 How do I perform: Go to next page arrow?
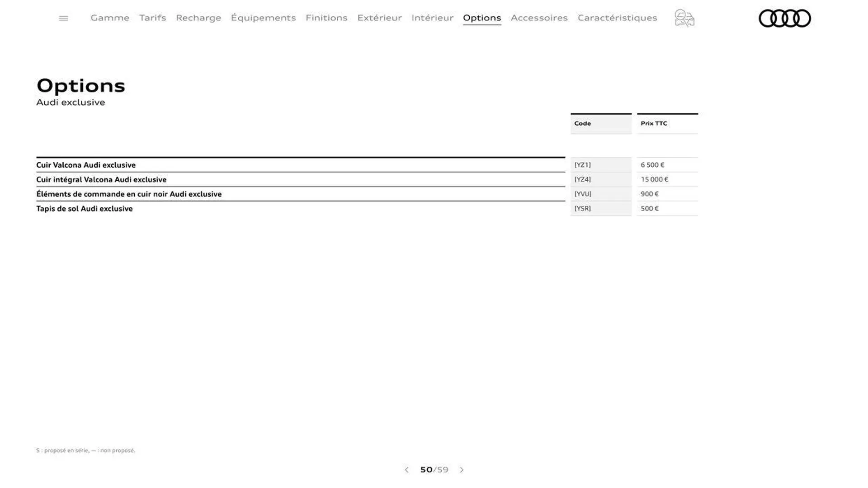(x=462, y=470)
